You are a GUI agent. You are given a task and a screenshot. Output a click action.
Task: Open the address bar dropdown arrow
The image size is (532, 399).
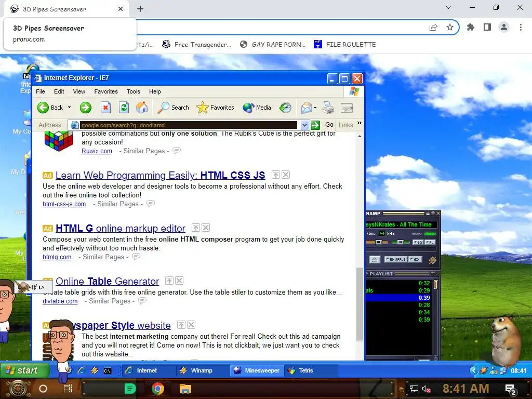pos(304,125)
